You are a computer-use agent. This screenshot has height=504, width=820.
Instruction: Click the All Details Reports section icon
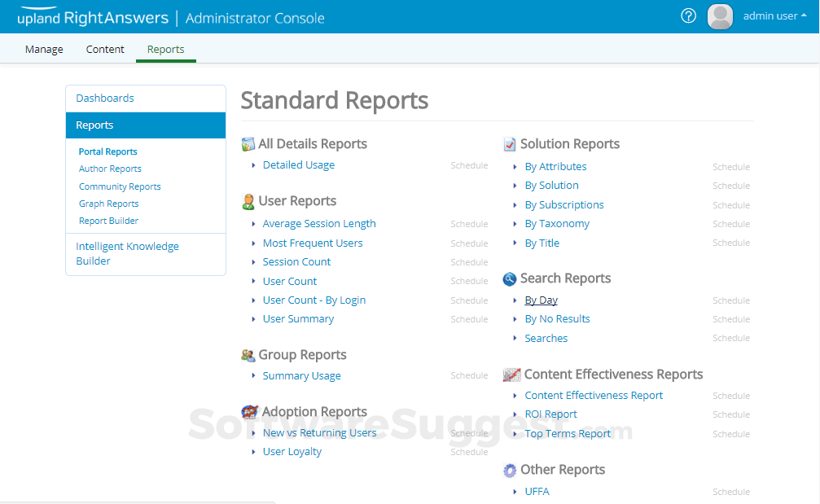(248, 144)
